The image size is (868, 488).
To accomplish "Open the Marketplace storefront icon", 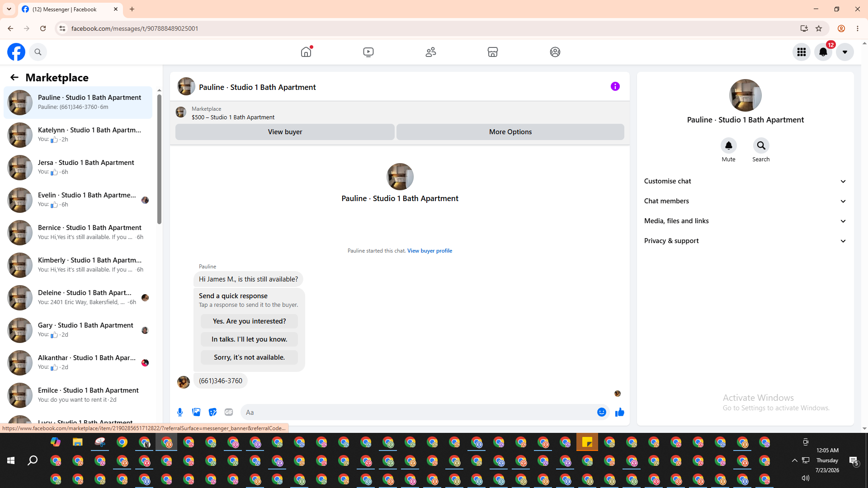I will pyautogui.click(x=493, y=52).
